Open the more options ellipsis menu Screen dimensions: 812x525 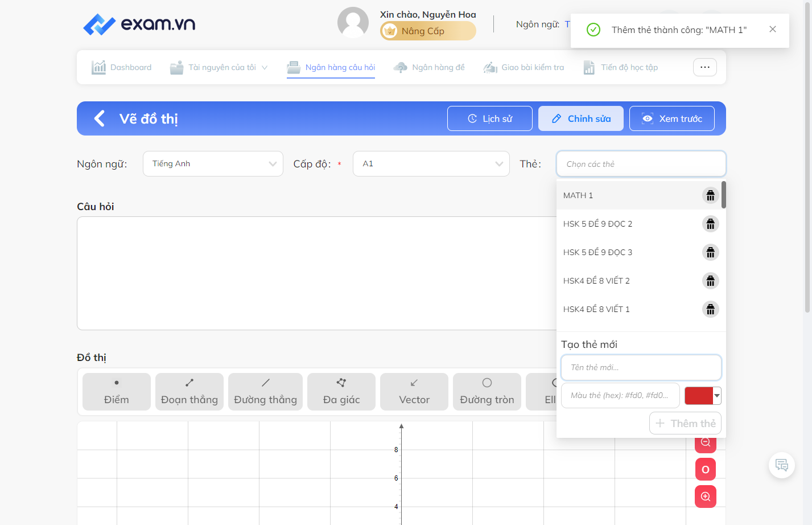pyautogui.click(x=705, y=67)
